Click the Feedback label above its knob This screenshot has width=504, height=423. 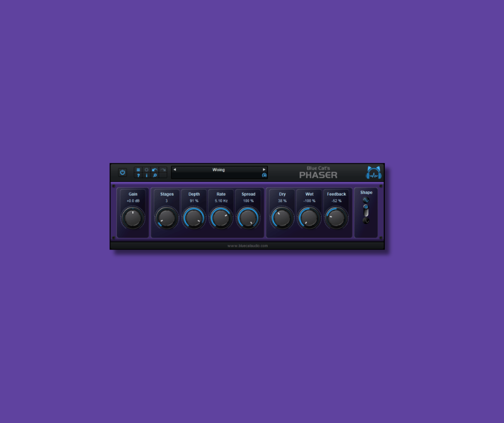pyautogui.click(x=337, y=194)
